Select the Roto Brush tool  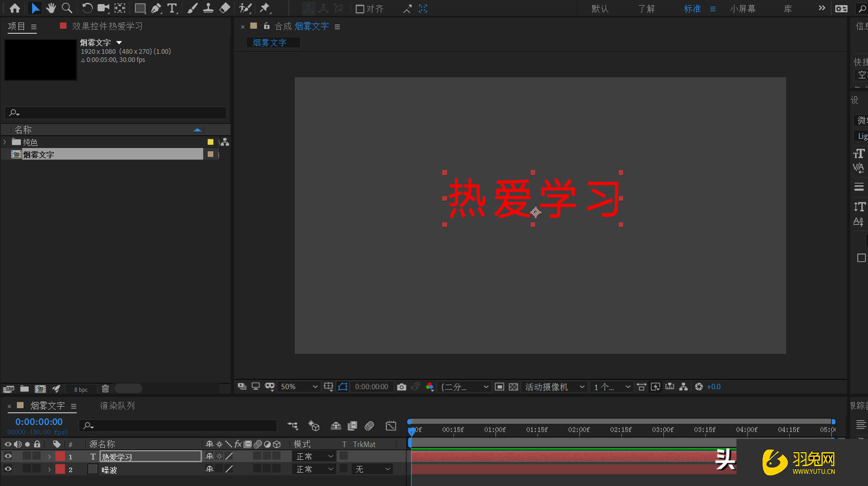tap(245, 8)
